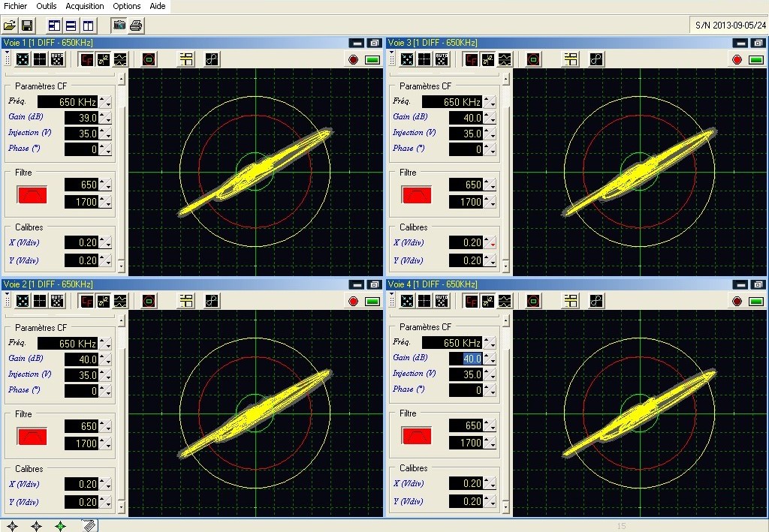
Task: Click the red filter swatch in Voie 4
Action: 417,435
